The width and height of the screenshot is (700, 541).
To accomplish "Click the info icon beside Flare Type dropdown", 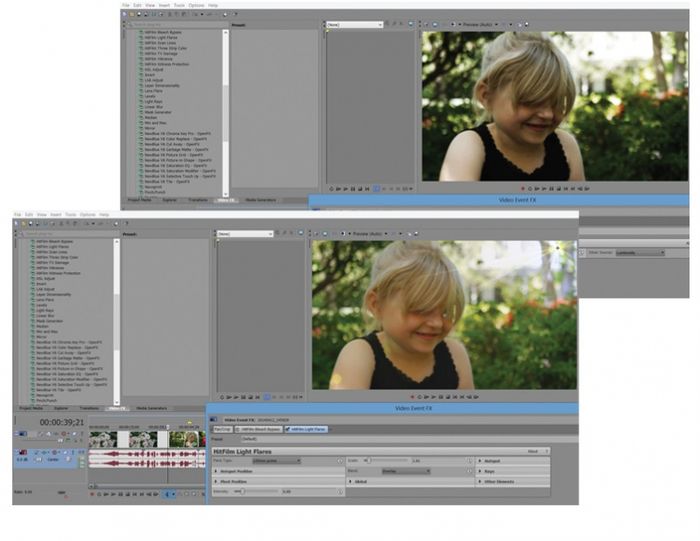I will point(340,460).
